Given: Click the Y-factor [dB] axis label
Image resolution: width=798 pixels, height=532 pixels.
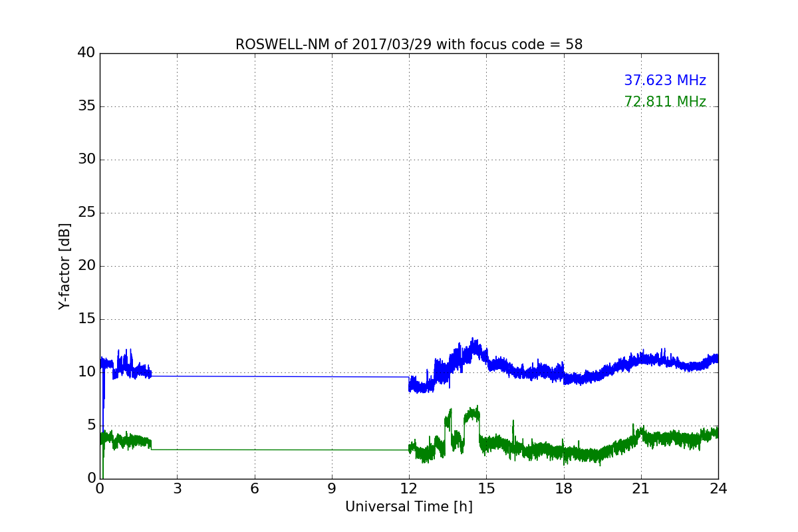Looking at the screenshot, I should pos(65,266).
